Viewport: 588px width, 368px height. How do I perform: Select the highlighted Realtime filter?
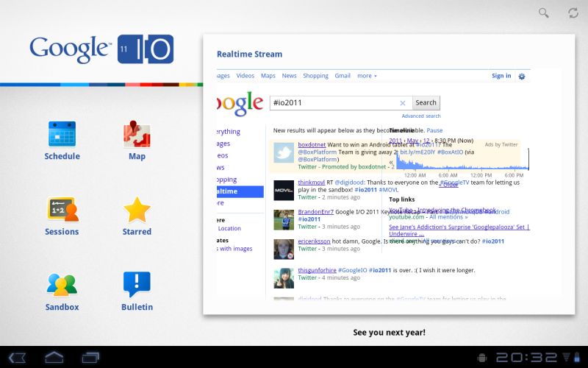[240, 191]
